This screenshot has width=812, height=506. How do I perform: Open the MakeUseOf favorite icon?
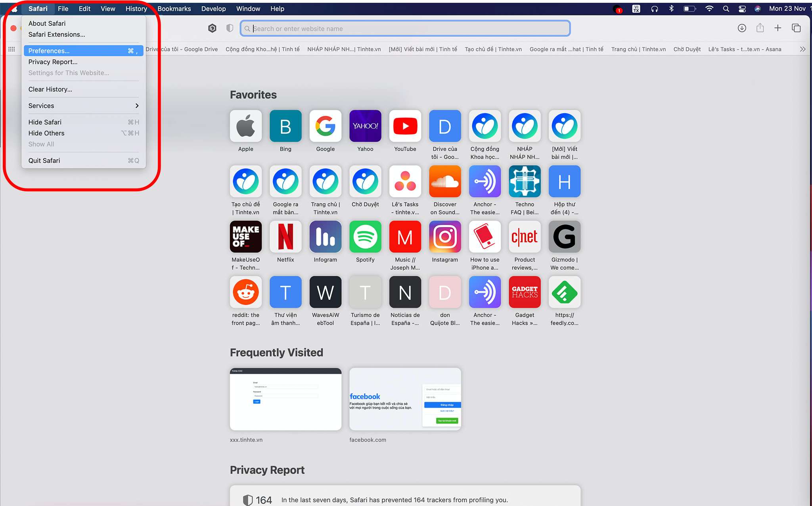[245, 237]
